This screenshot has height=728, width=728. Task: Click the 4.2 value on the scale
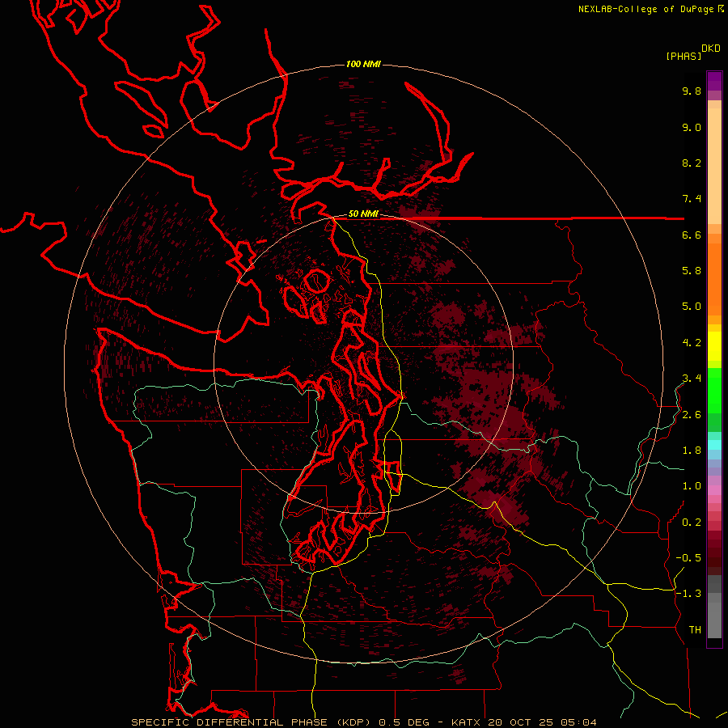692,343
